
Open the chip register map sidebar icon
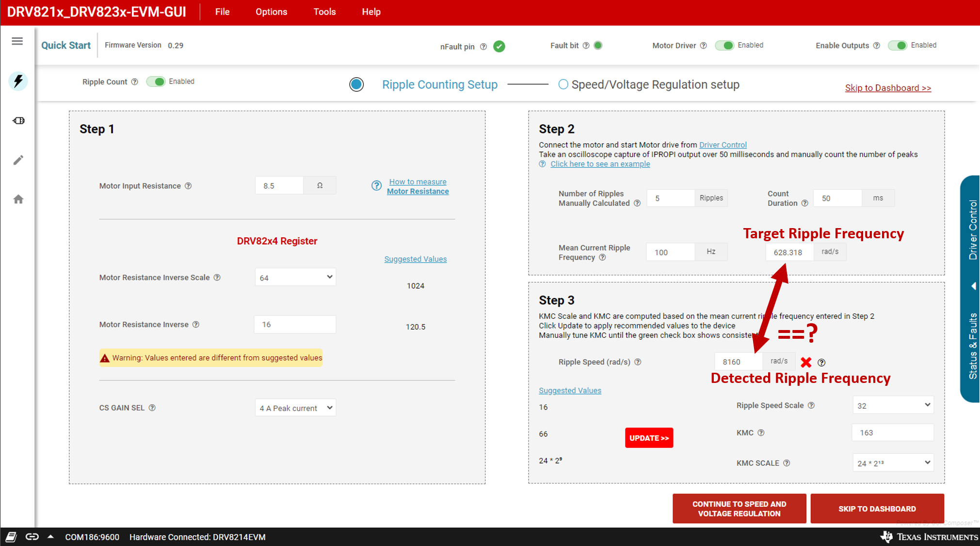point(18,120)
